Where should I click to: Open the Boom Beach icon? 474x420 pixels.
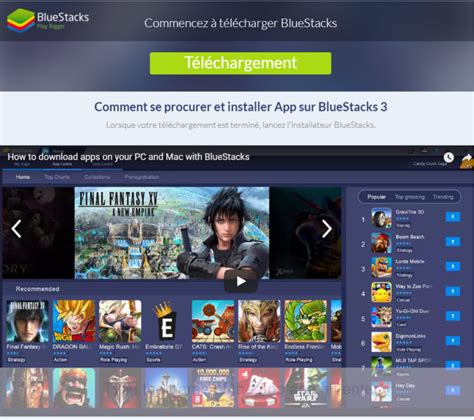coord(381,243)
